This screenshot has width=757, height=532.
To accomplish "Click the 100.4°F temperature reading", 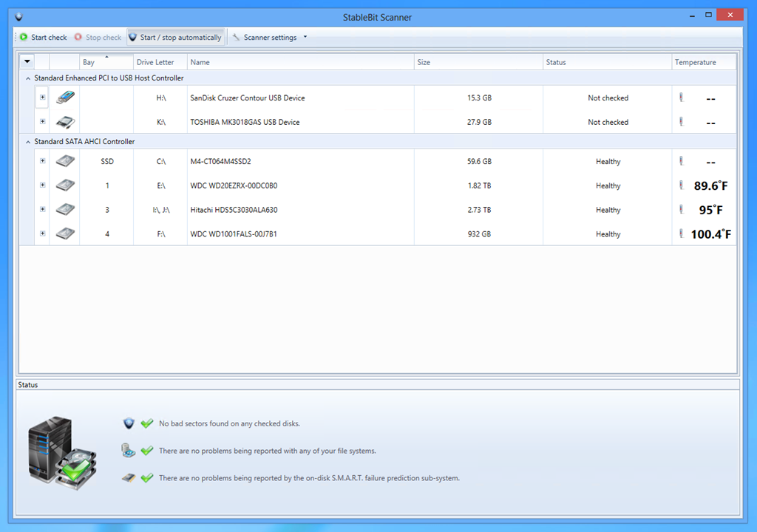I will coord(710,234).
